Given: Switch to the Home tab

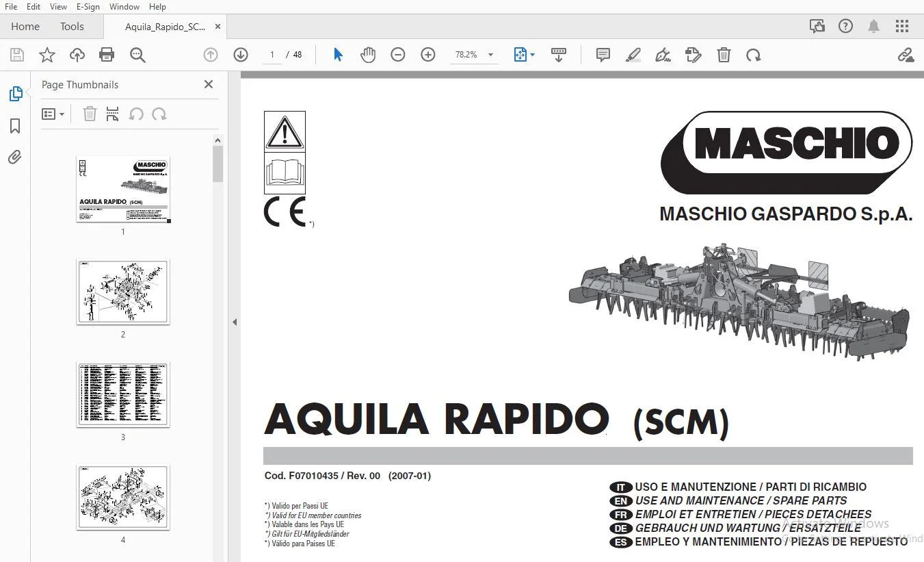Looking at the screenshot, I should [x=25, y=27].
